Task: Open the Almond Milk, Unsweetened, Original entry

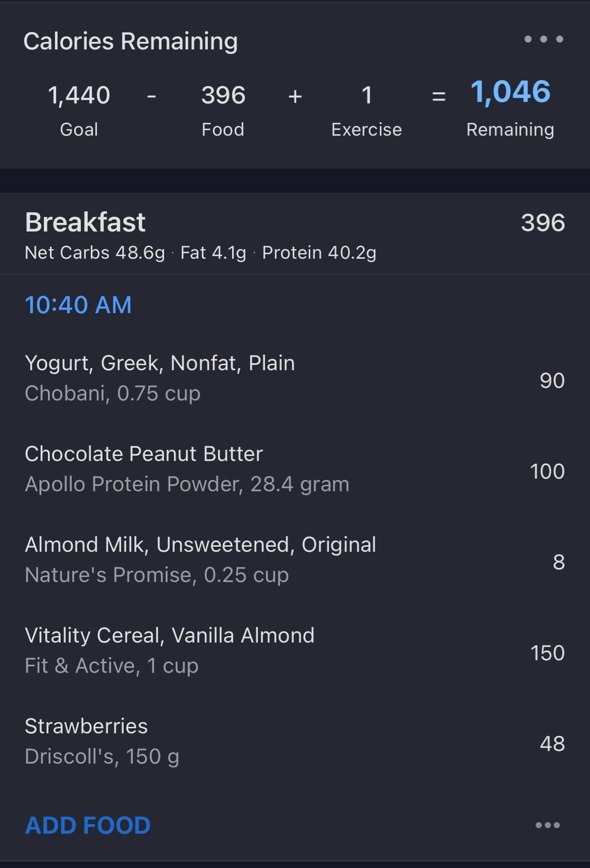Action: point(295,560)
